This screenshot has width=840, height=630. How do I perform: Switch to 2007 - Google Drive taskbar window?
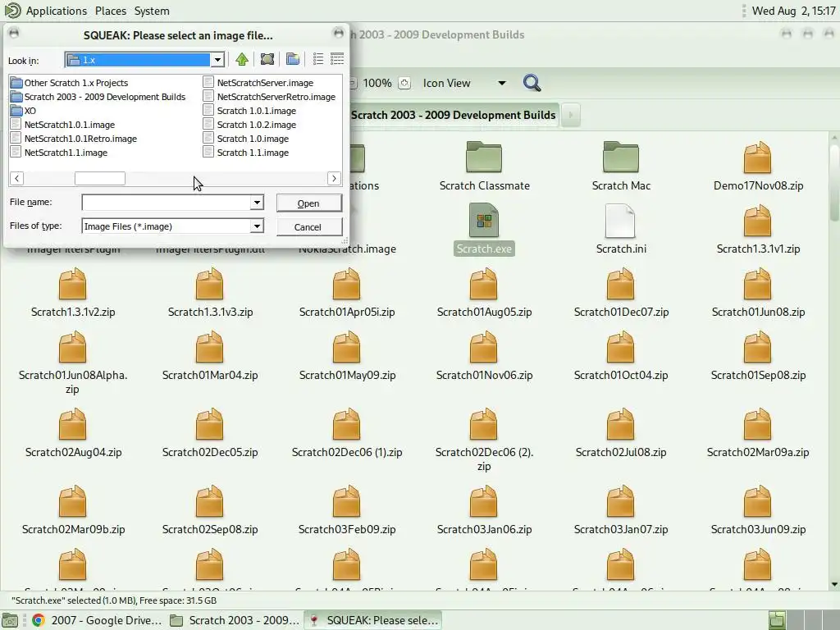click(97, 620)
